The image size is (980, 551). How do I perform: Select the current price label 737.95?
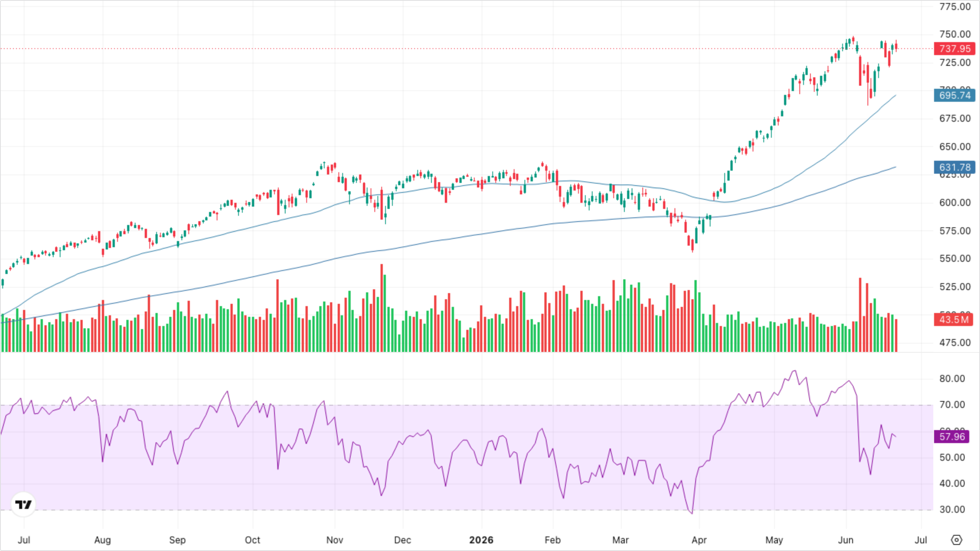point(955,49)
